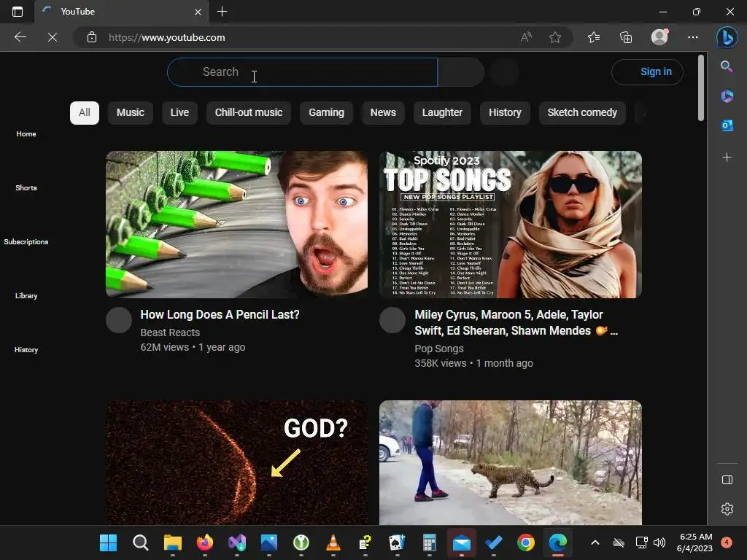The image size is (747, 560).
Task: Open Pop Songs channel avatar
Action: pos(392,320)
